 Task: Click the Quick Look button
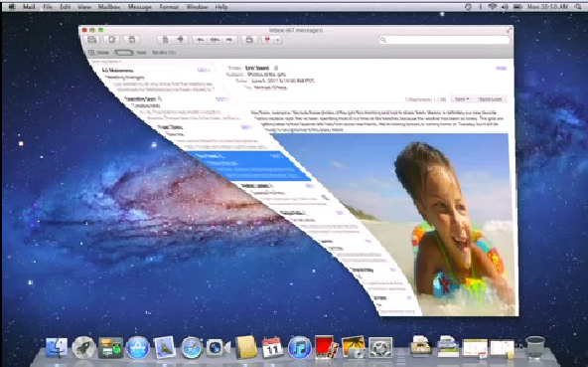pos(490,99)
